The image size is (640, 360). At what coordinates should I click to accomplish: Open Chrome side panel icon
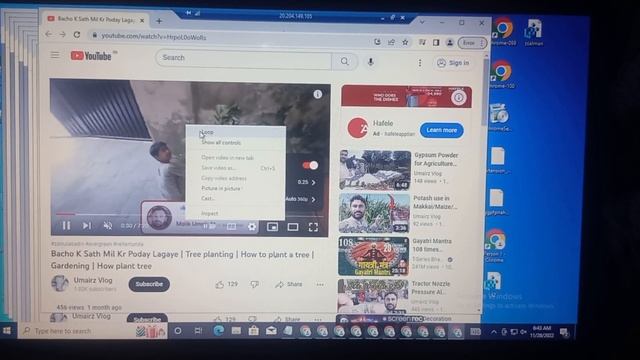pos(436,42)
